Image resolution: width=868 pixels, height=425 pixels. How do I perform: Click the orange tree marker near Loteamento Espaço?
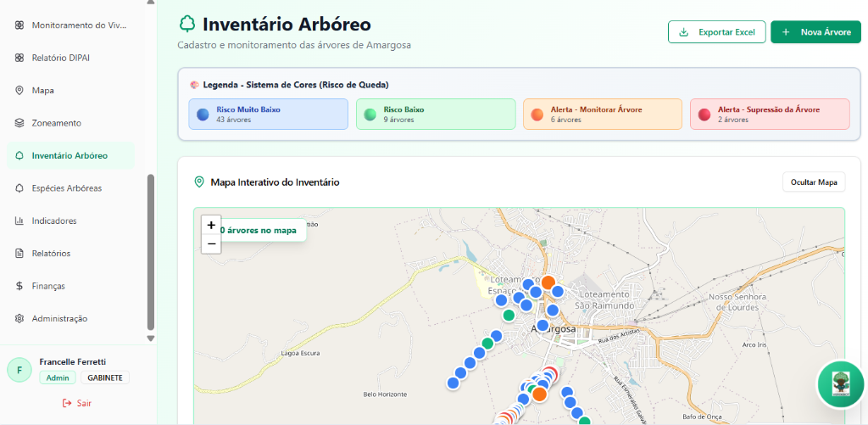(x=548, y=282)
